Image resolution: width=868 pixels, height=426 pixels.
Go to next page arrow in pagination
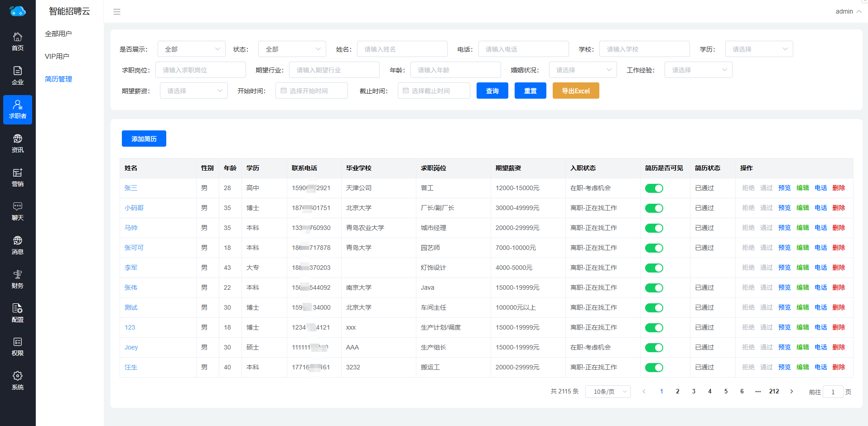coord(791,392)
